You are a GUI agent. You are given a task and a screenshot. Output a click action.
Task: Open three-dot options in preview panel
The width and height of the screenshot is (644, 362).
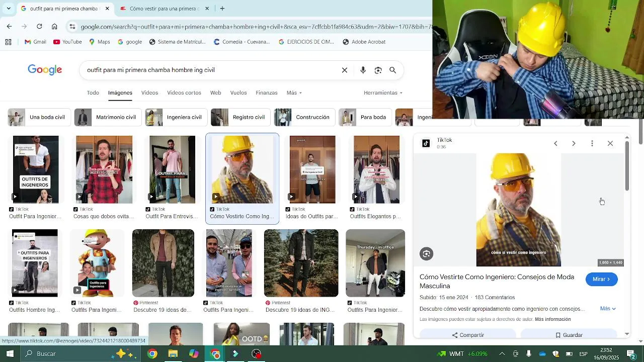click(x=592, y=143)
